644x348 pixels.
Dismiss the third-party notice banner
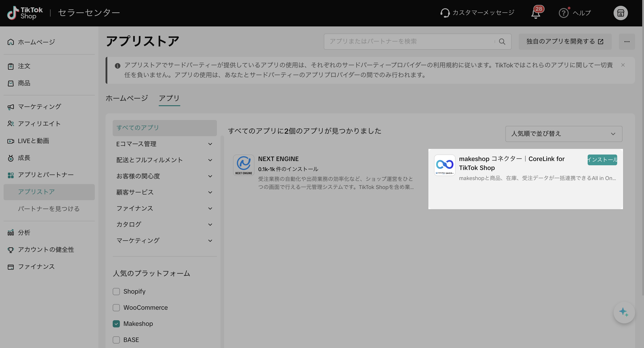point(623,65)
